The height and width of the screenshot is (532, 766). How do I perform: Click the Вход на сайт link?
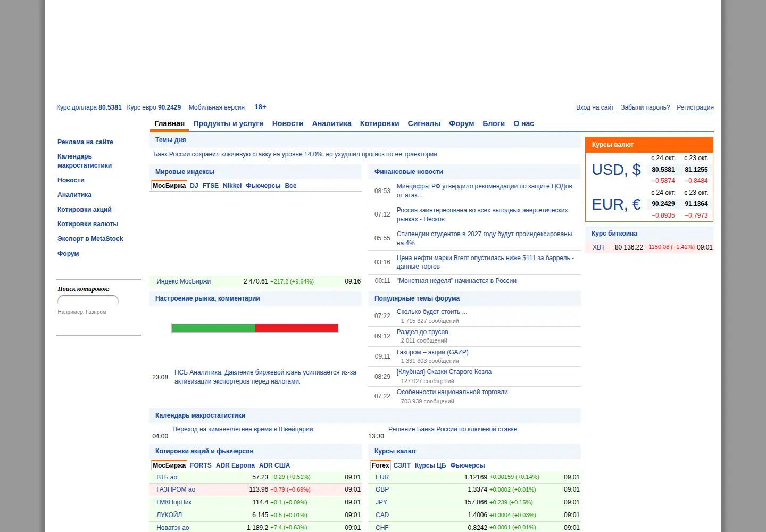[595, 107]
